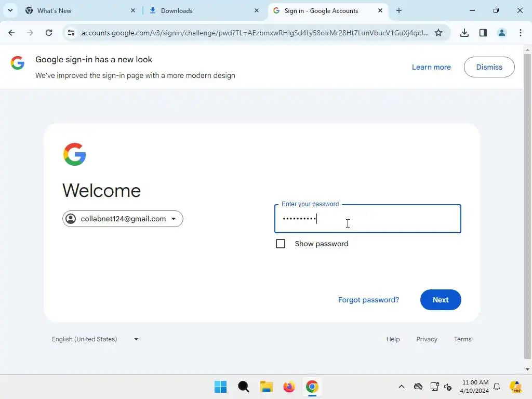Open the Privacy link

click(427, 339)
